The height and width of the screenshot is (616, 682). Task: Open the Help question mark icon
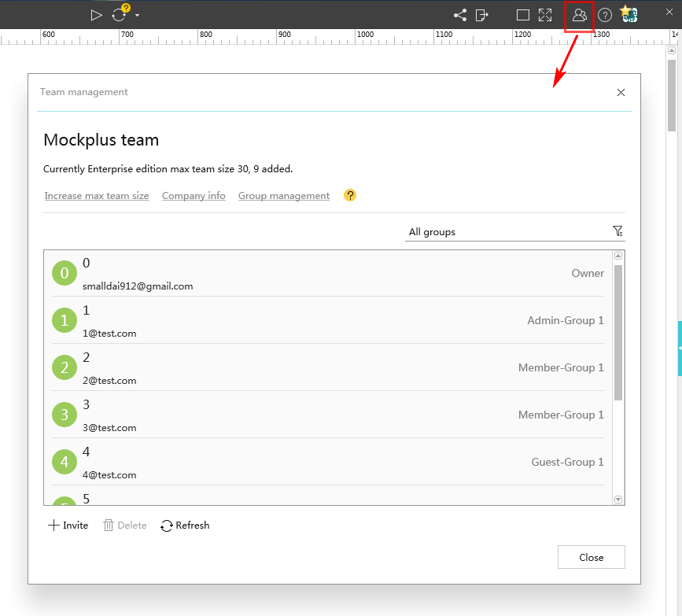(x=605, y=15)
